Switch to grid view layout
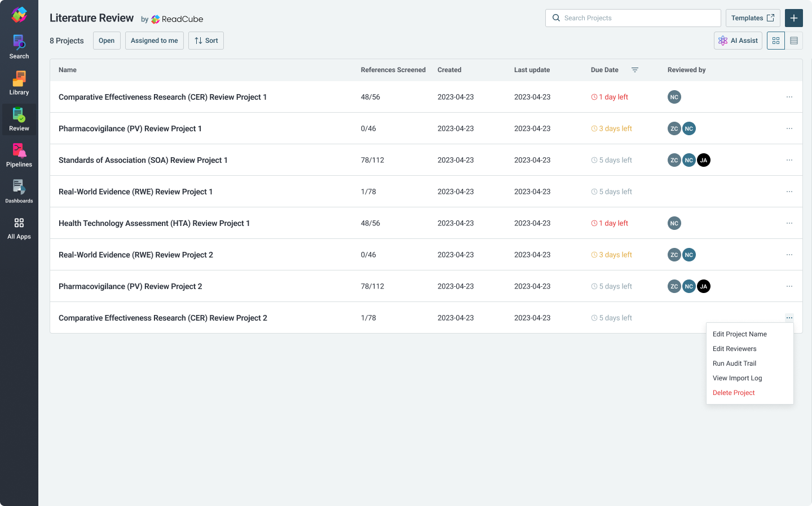 pos(776,41)
